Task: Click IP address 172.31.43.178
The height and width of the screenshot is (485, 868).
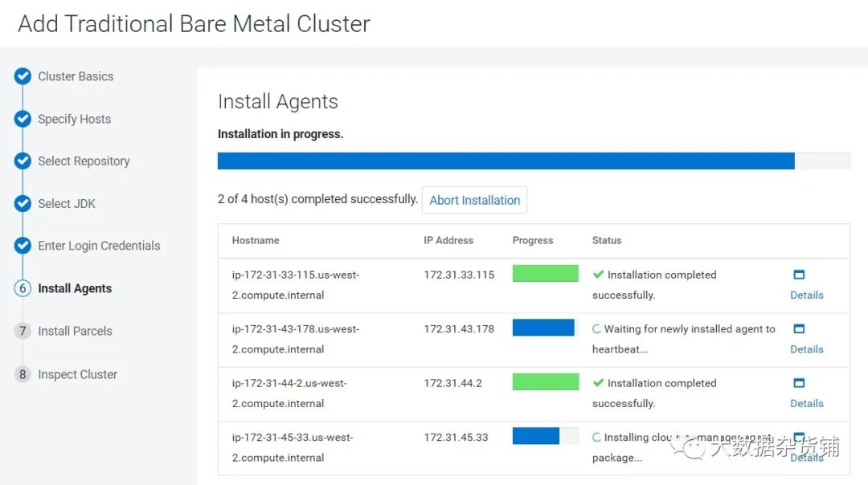Action: click(x=459, y=329)
